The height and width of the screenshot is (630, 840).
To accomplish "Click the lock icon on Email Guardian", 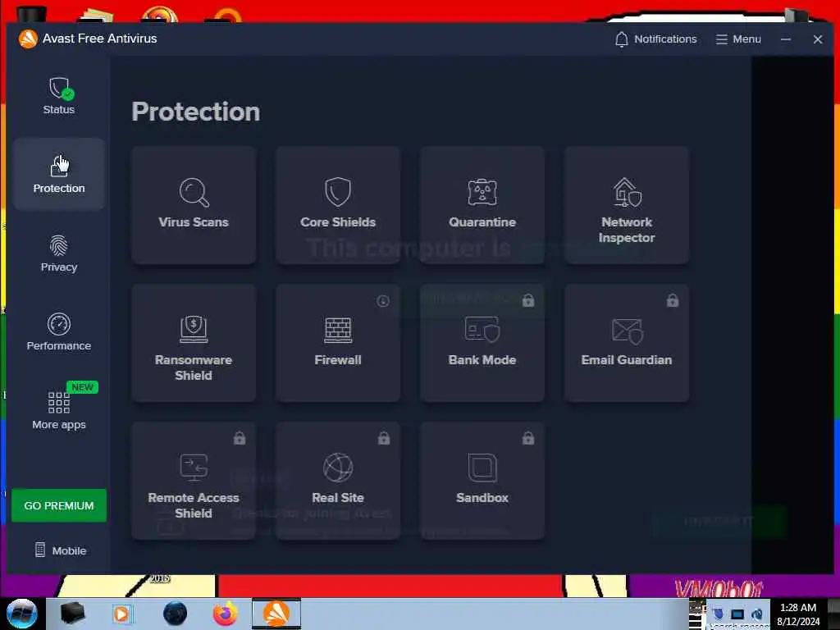I will (x=673, y=300).
